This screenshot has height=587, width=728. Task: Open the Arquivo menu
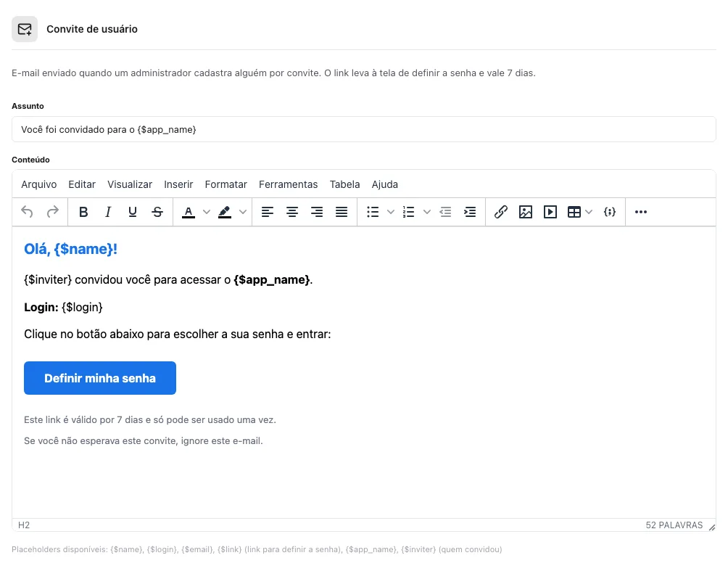[x=39, y=184]
